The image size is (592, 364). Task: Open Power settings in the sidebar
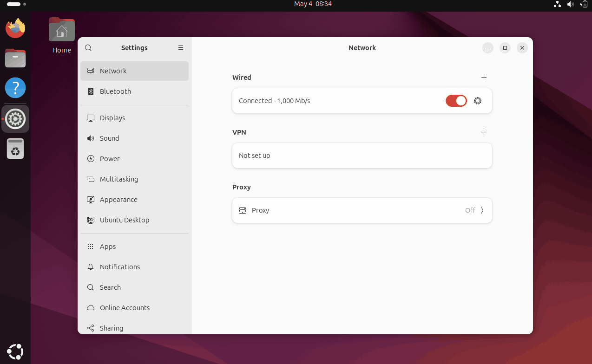91,158
